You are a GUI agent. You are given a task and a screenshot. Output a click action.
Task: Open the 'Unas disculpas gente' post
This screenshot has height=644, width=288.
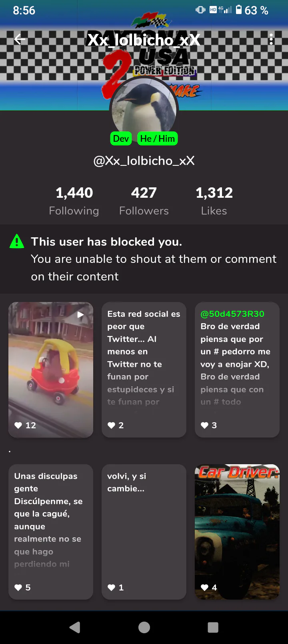pos(51,532)
